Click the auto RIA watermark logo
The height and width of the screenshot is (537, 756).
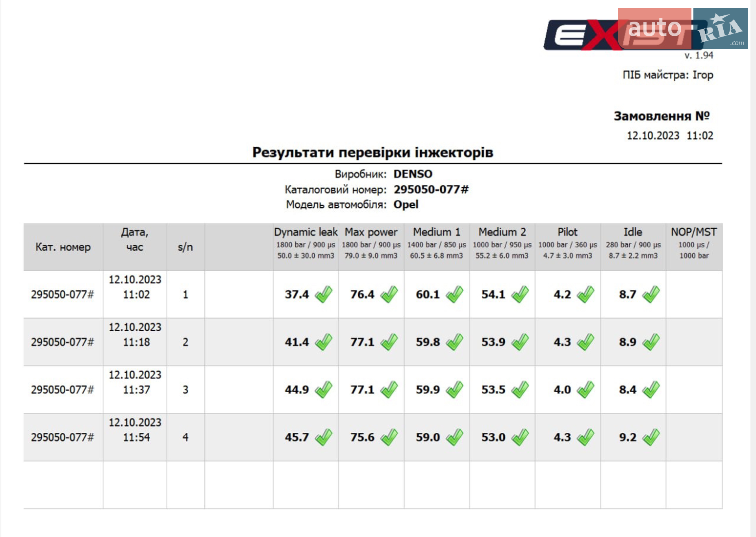(x=683, y=29)
